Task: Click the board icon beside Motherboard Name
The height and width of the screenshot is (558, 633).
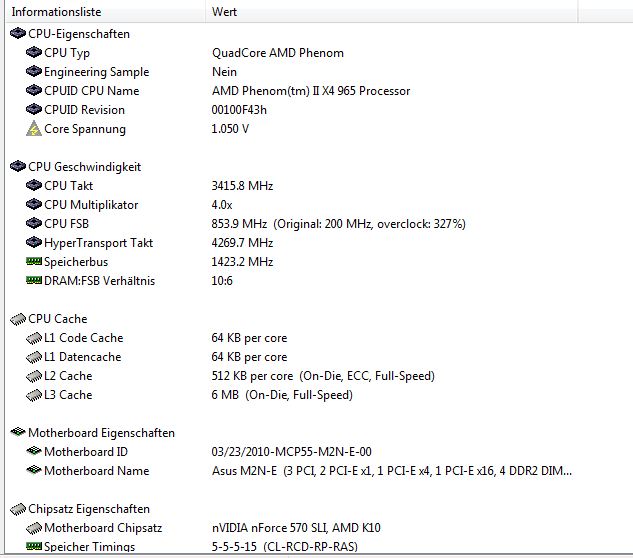Action: click(x=34, y=470)
